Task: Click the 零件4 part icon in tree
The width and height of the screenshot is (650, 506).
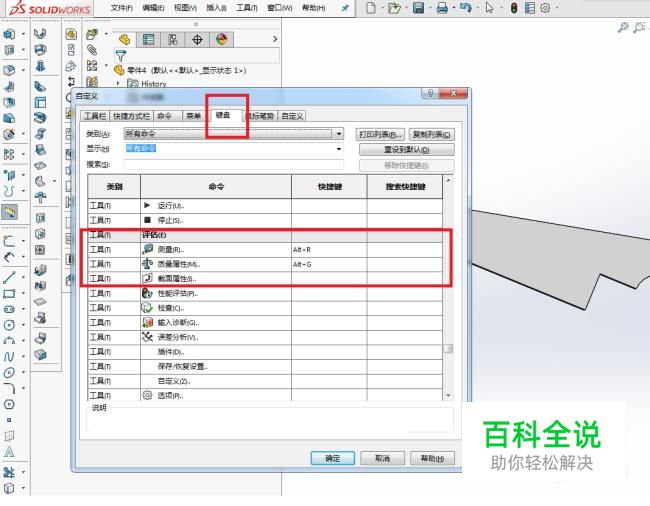Action: point(119,70)
